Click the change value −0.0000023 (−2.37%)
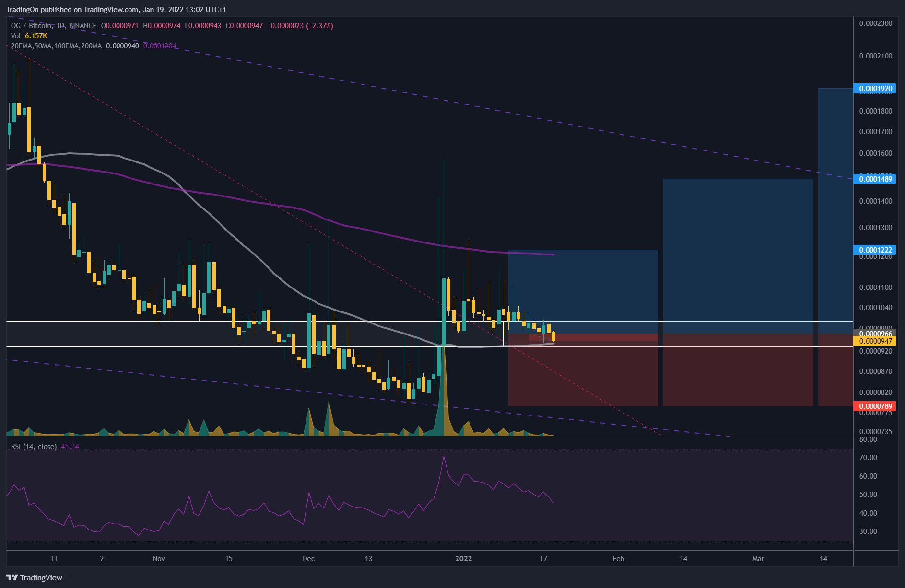The image size is (905, 588). [300, 26]
